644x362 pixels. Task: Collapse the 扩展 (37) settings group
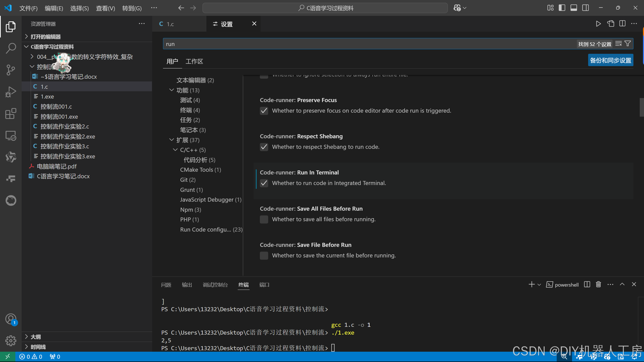[x=172, y=140]
